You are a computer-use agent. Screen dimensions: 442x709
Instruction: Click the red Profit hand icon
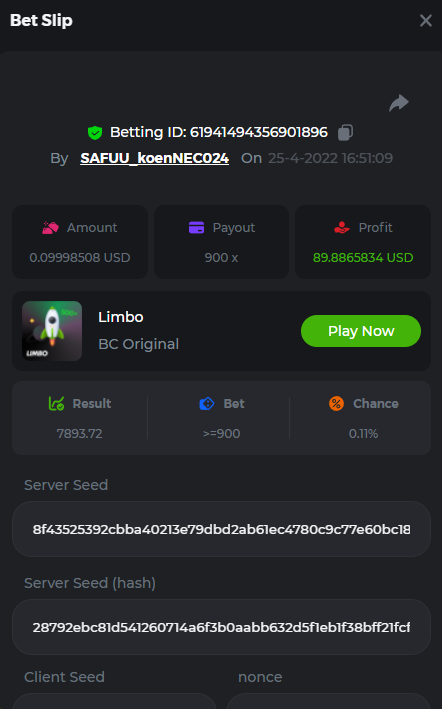pyautogui.click(x=342, y=227)
